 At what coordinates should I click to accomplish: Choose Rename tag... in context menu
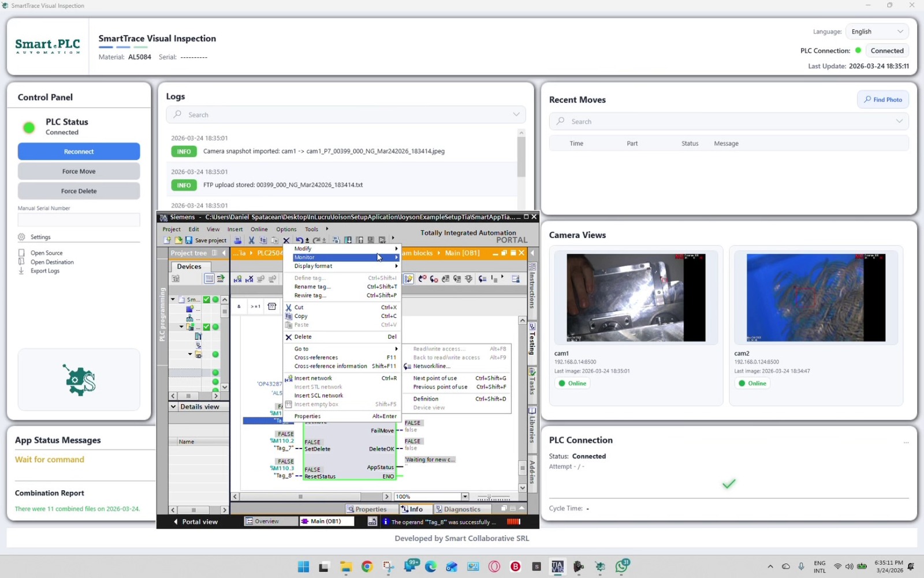[x=346, y=287]
